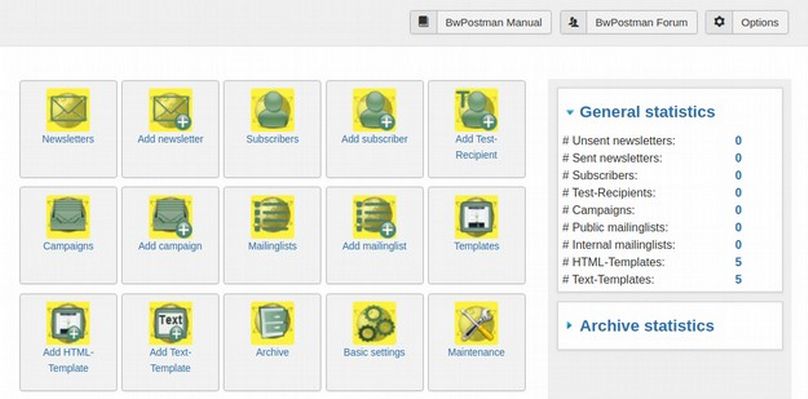Viewport: 808px width, 399px height.
Task: Expand the Archive statistics panel
Action: [x=641, y=326]
